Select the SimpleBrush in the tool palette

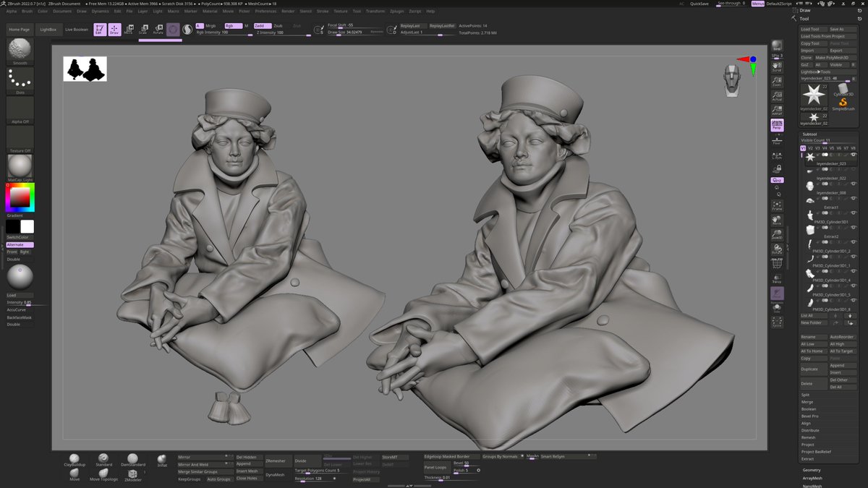point(843,103)
